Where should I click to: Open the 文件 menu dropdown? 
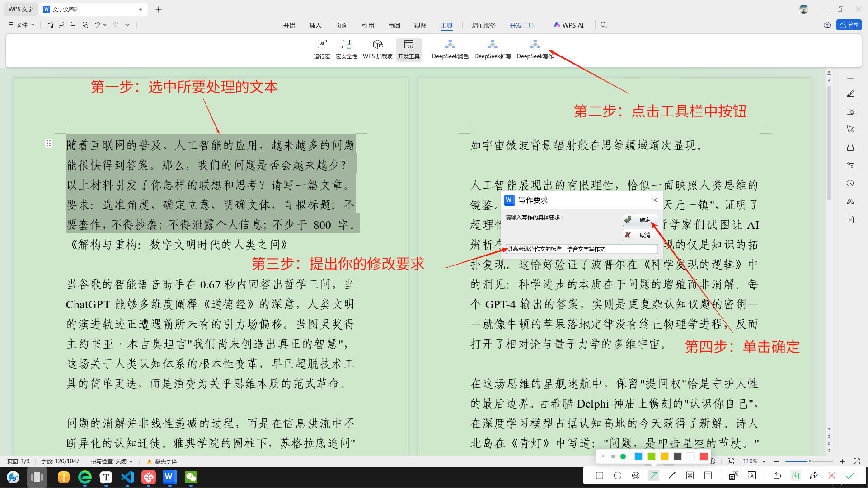pos(22,25)
